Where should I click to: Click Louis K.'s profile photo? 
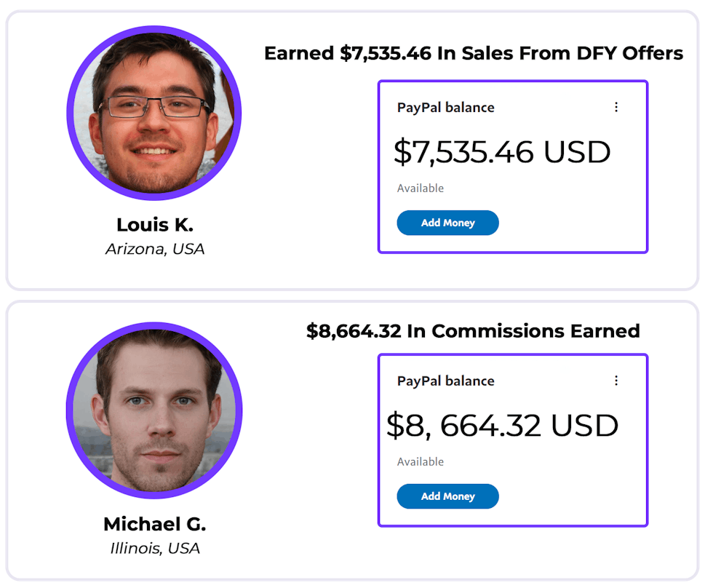[154, 113]
